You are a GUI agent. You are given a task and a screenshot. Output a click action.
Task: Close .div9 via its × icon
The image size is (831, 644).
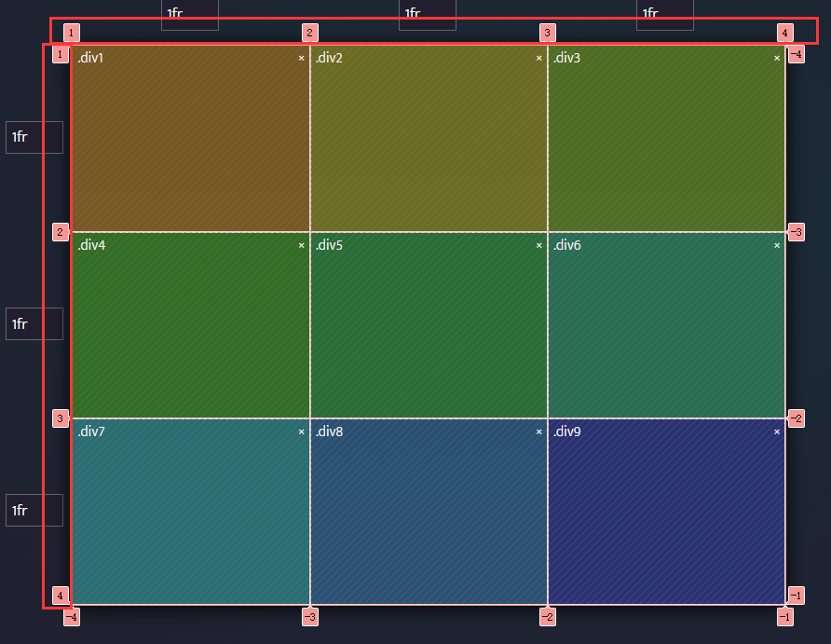pos(777,432)
